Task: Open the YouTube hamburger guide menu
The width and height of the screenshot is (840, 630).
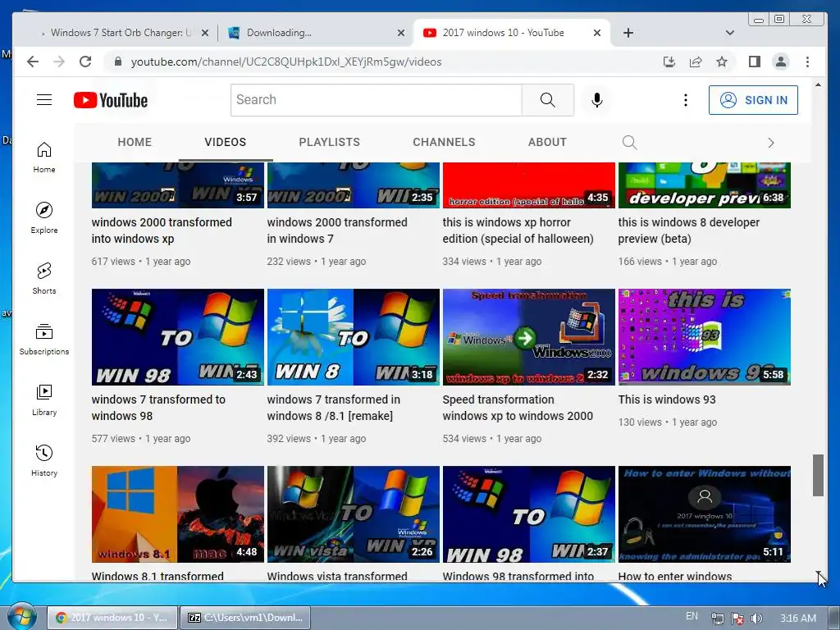Action: click(44, 100)
